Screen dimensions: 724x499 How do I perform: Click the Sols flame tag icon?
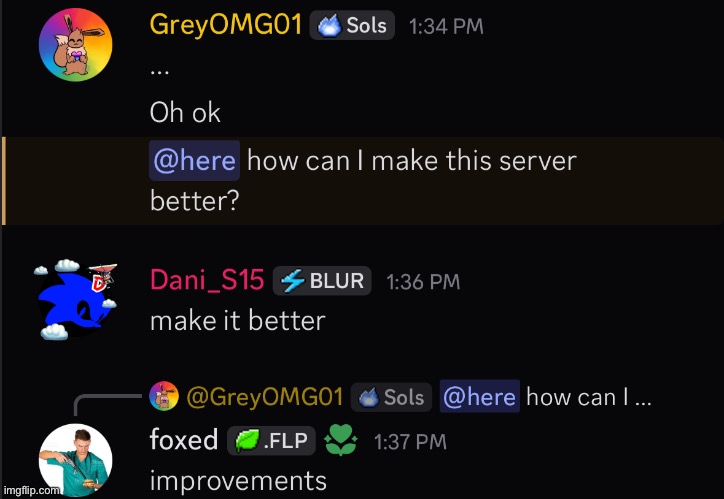pyautogui.click(x=329, y=25)
